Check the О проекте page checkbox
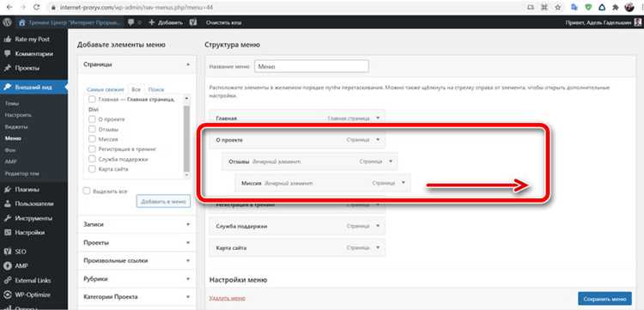The width and height of the screenshot is (644, 310). click(x=92, y=119)
